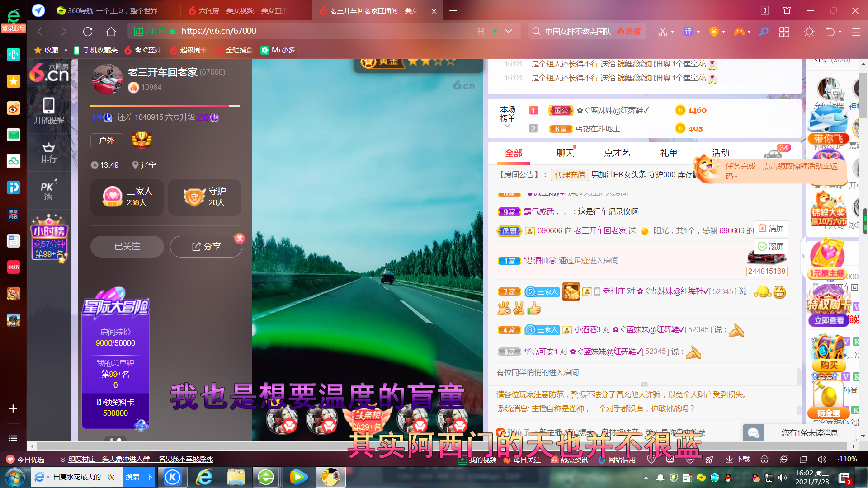
Task: Switch to the 全部 chat tab
Action: 514,153
